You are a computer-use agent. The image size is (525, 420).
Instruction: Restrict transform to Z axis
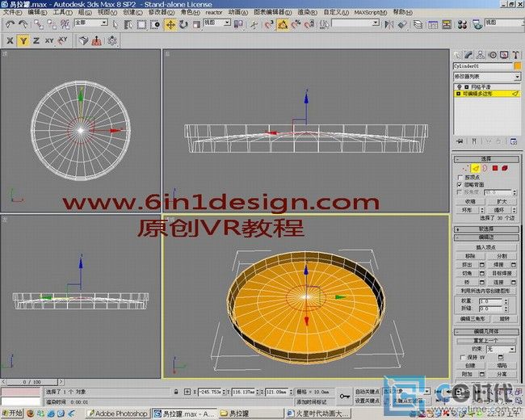(36, 41)
